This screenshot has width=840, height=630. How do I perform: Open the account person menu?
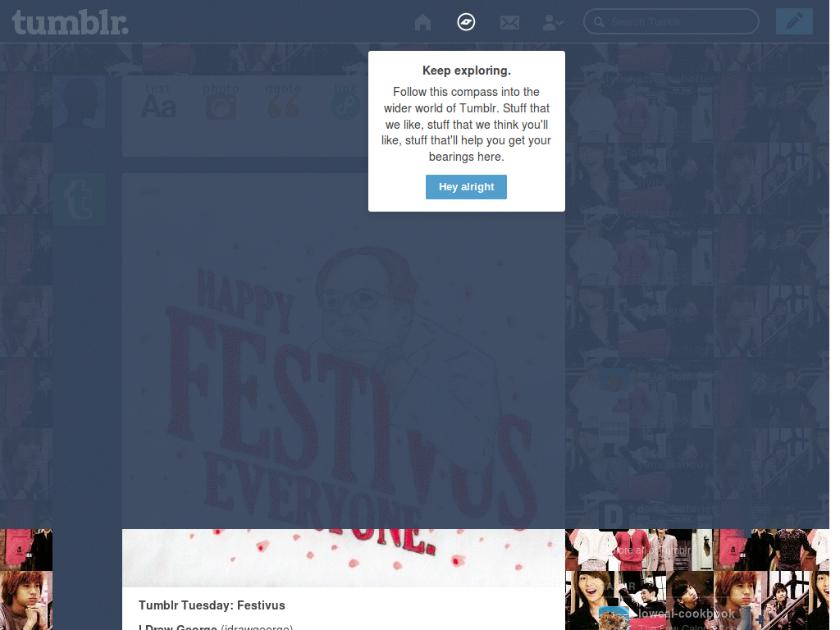click(552, 22)
